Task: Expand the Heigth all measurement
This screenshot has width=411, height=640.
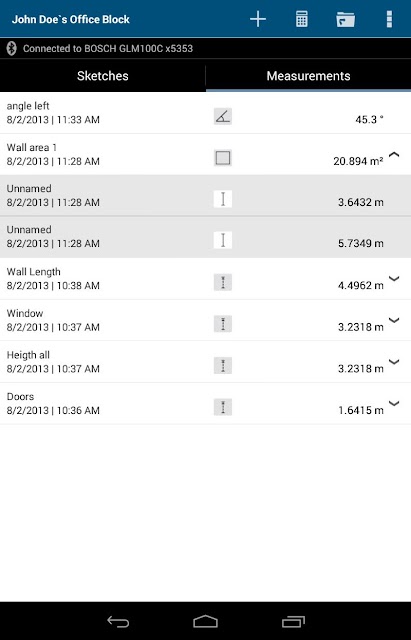Action: (394, 362)
